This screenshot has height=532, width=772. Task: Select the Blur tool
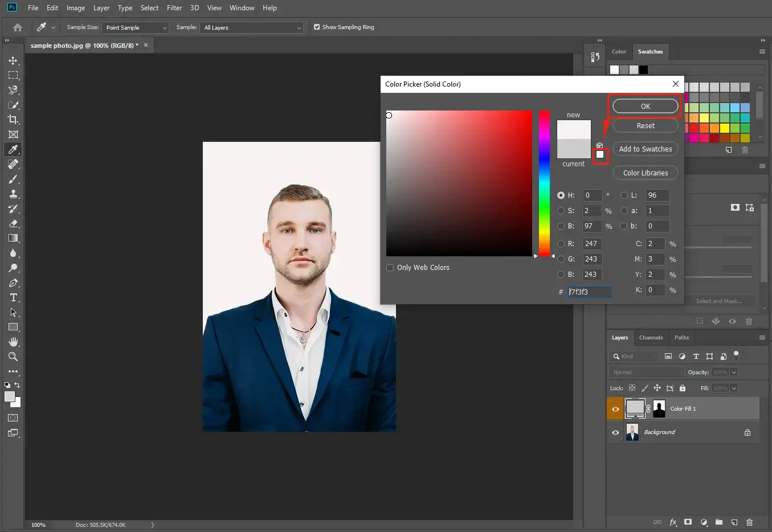[13, 253]
